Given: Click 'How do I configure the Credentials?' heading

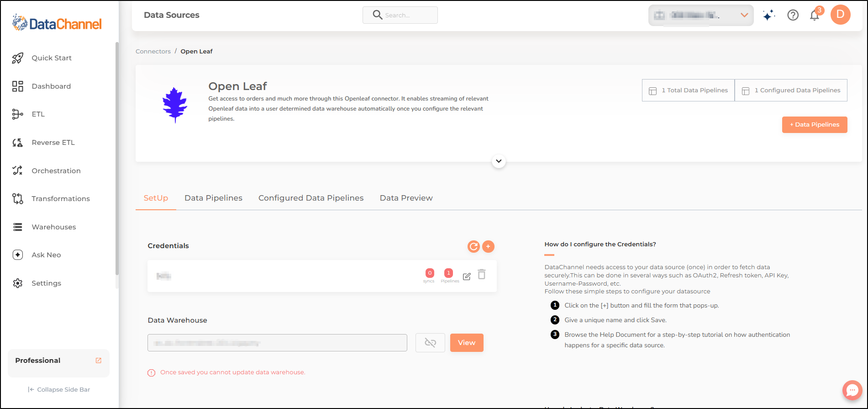Looking at the screenshot, I should pyautogui.click(x=600, y=244).
